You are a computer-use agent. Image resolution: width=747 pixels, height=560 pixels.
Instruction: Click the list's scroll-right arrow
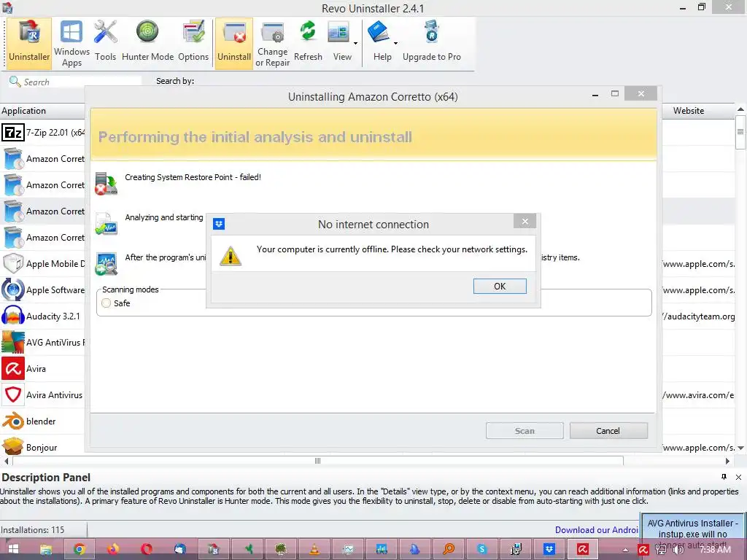tap(727, 461)
